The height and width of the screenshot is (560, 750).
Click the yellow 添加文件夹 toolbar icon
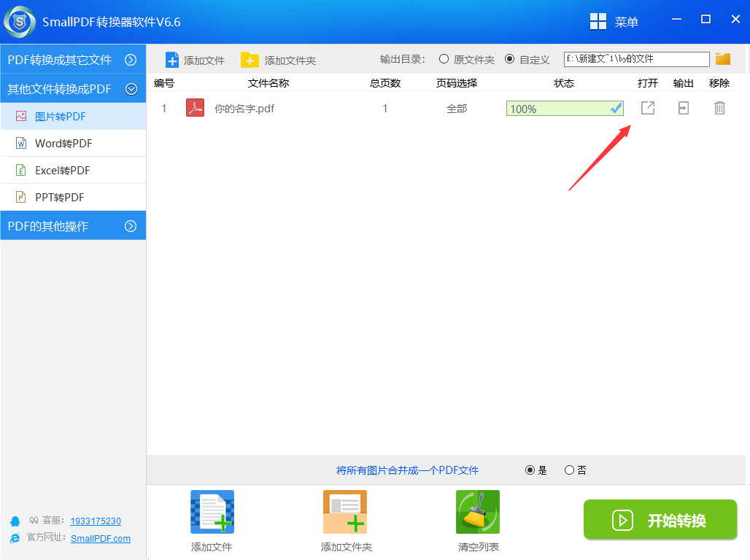click(x=250, y=60)
